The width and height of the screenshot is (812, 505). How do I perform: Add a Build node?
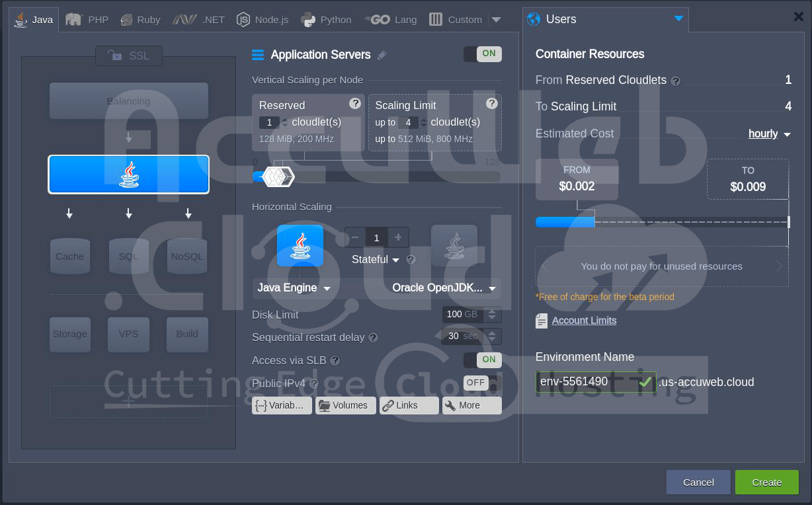(x=187, y=334)
